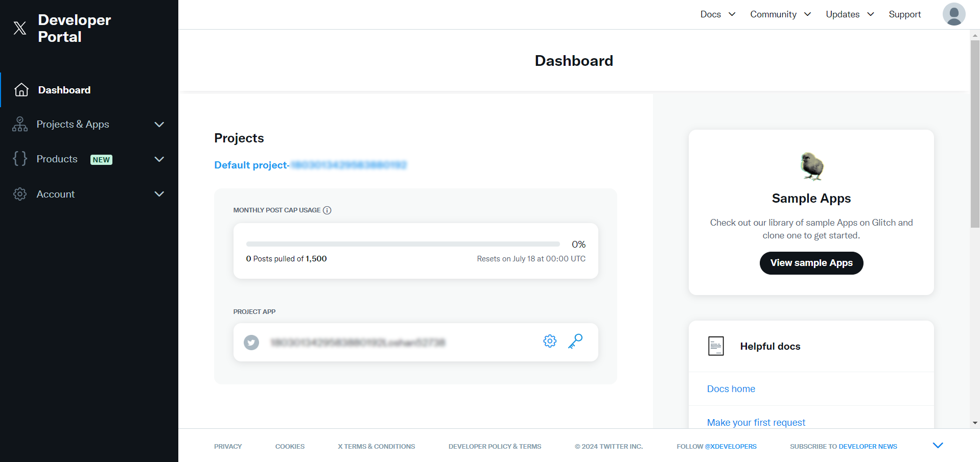The image size is (980, 462).
Task: Click the page vertical scrollbar thumb
Action: click(975, 134)
